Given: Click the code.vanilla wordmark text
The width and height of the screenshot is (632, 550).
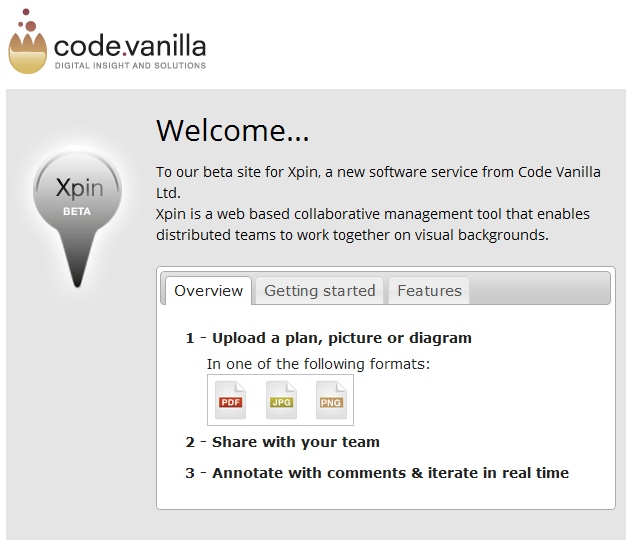Looking at the screenshot, I should click(130, 44).
